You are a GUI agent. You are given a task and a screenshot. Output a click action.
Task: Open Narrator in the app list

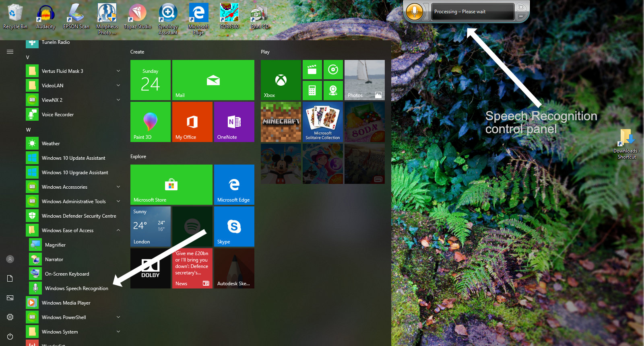tap(74, 259)
